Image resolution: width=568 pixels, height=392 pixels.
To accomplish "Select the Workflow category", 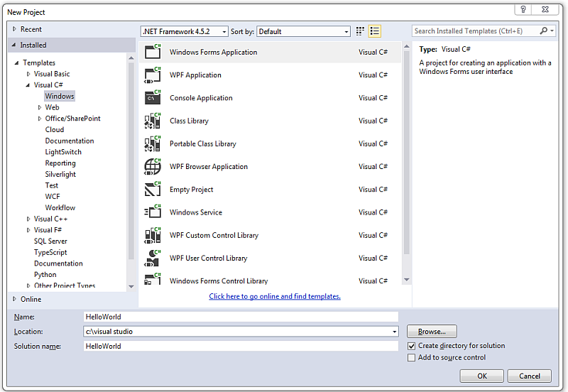I will coord(60,207).
